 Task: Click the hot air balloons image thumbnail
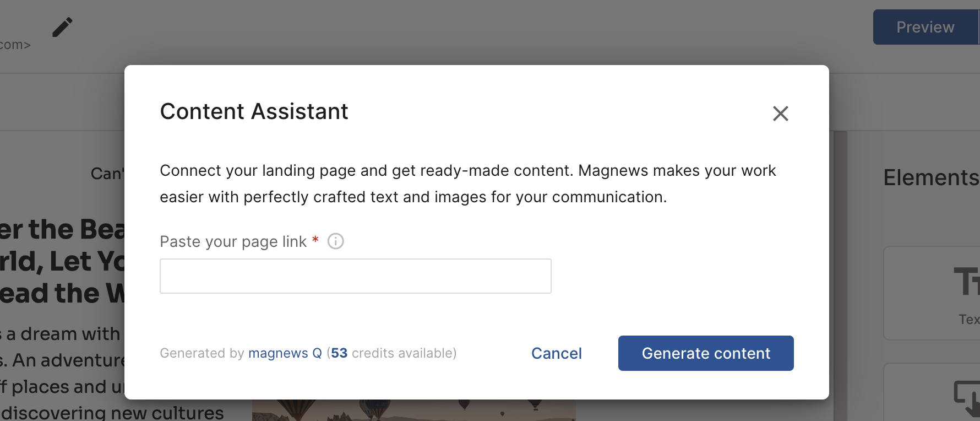pos(413,410)
